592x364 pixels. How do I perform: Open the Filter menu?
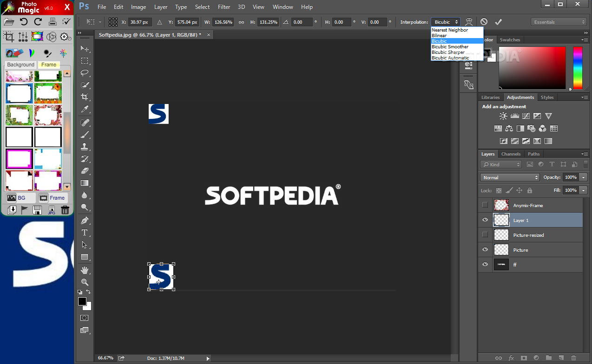pyautogui.click(x=224, y=7)
